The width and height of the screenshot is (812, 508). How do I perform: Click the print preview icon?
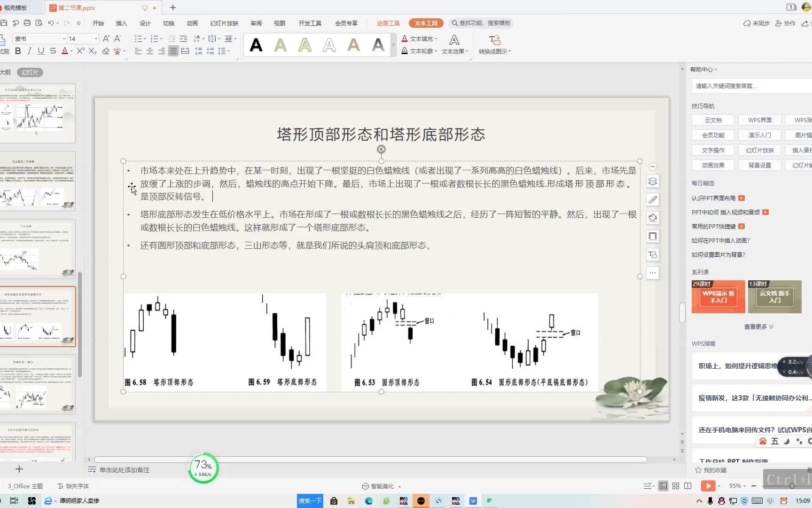coord(39,23)
